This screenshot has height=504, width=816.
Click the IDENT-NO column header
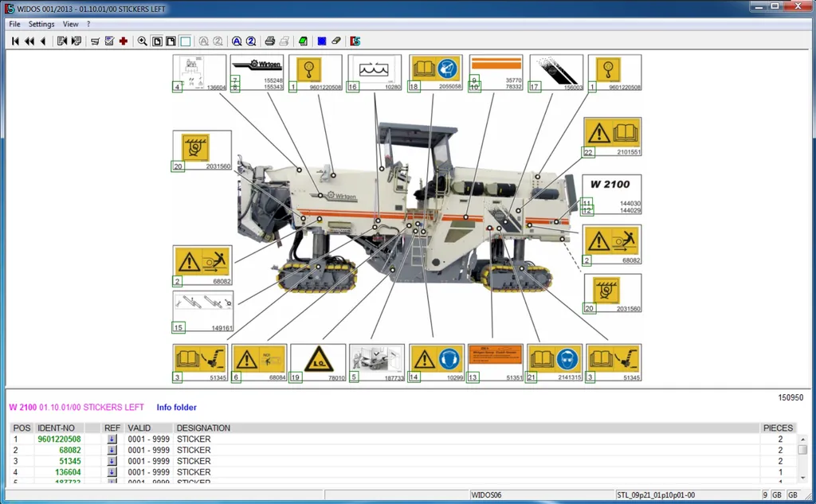(x=57, y=428)
